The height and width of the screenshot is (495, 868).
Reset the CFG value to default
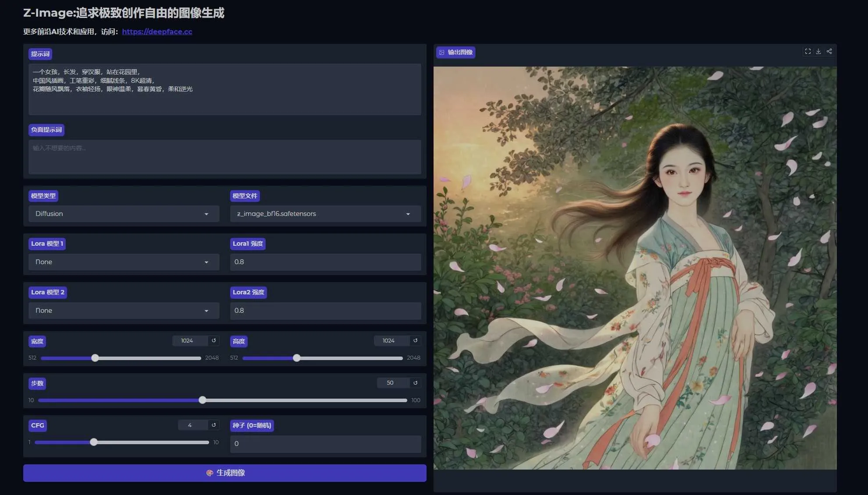[213, 425]
